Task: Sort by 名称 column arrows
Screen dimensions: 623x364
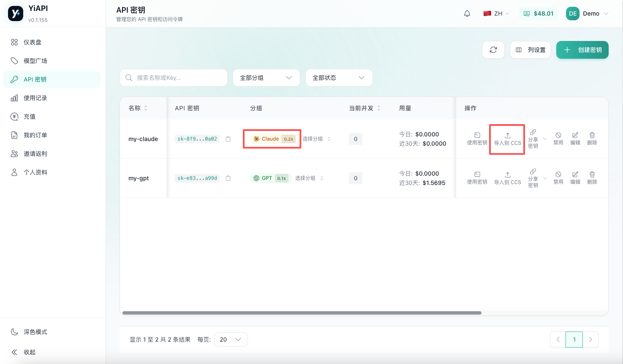Action: 146,108
